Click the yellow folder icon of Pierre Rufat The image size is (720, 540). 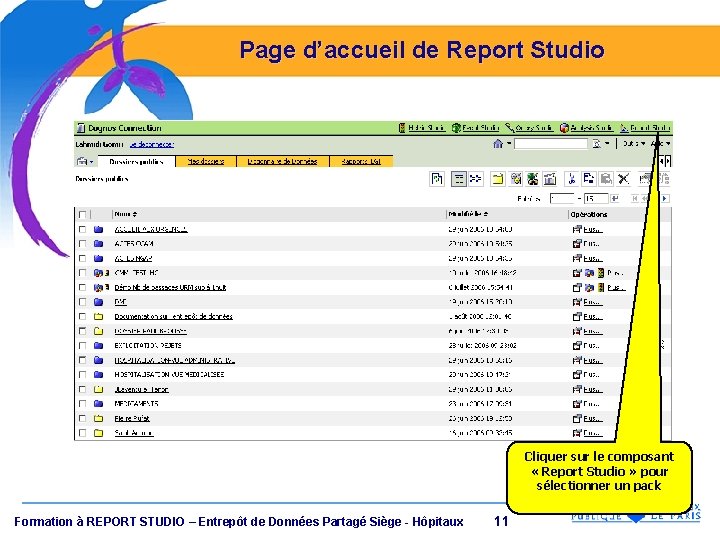[98, 418]
